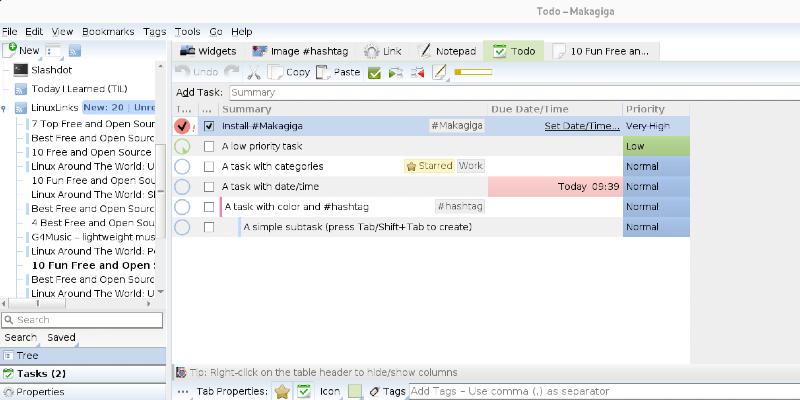Click the Copy toolbar button

(x=289, y=72)
